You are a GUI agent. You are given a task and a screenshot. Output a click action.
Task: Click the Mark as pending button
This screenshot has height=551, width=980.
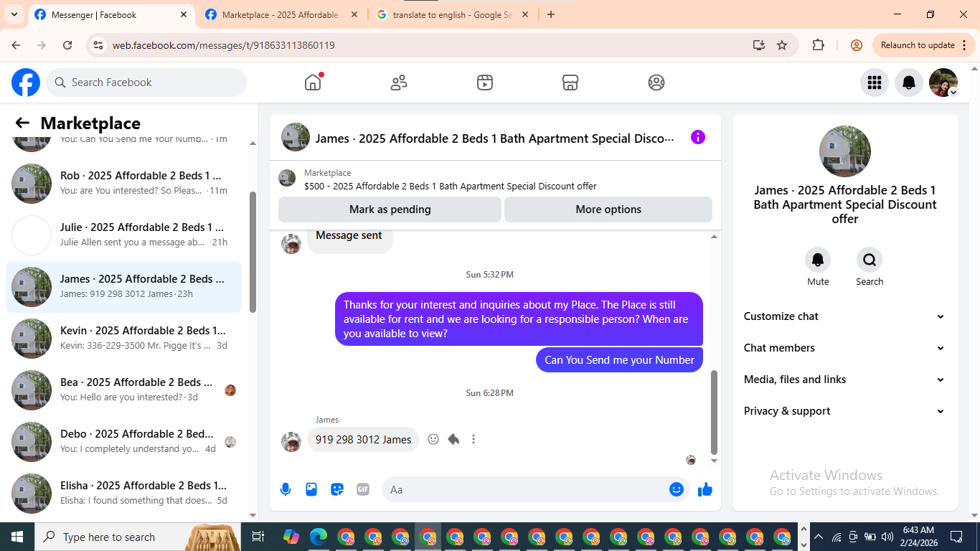pos(390,209)
